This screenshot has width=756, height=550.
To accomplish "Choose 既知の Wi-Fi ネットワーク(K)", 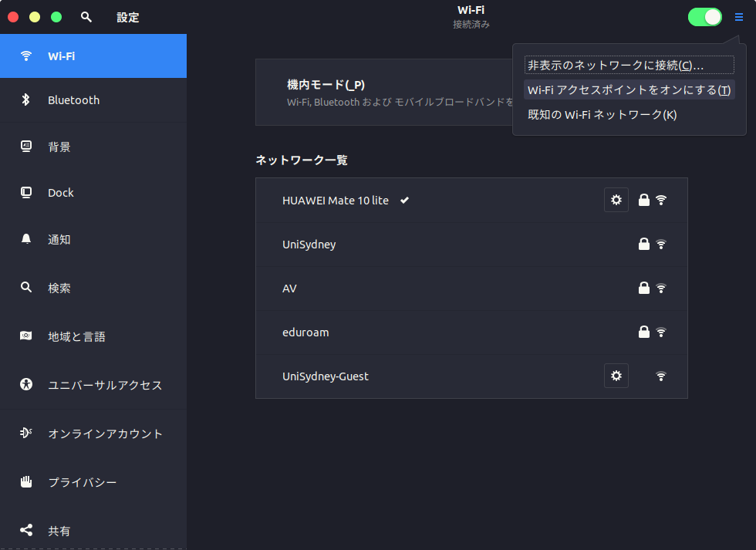I will 629,115.
